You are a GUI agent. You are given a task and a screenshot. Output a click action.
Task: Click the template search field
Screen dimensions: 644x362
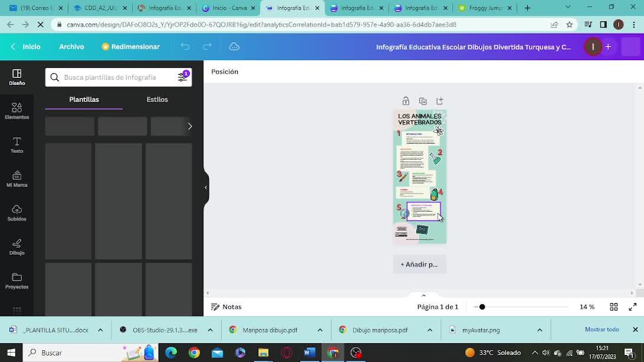pos(119,77)
